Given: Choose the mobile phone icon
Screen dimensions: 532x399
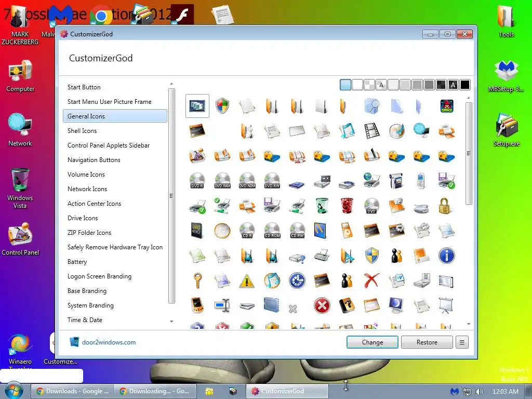Looking at the screenshot, I should pyautogui.click(x=421, y=181).
